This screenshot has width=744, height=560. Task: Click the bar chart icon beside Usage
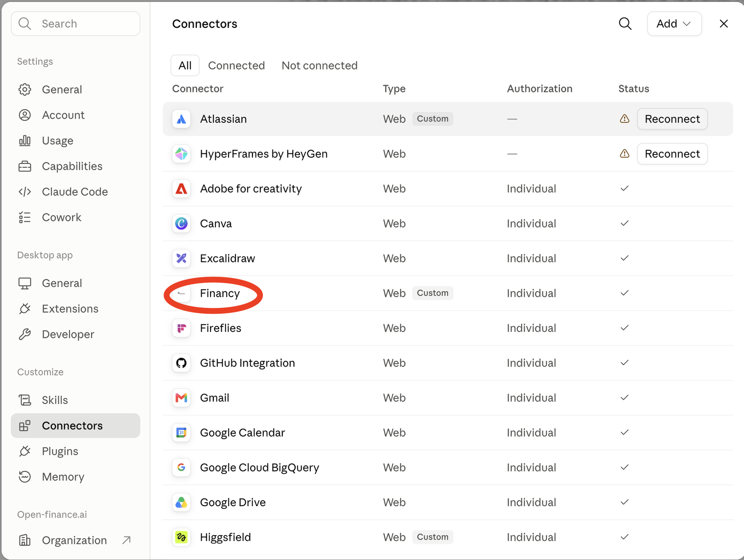25,141
